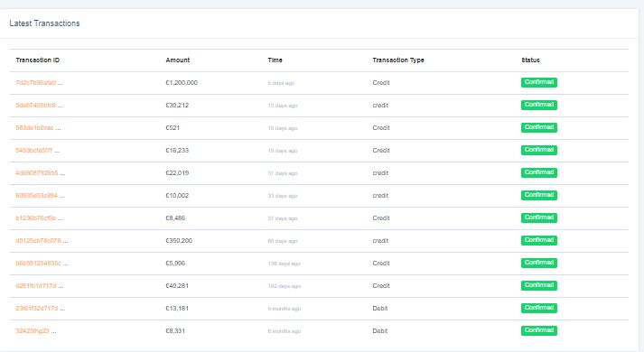The width and height of the screenshot is (644, 352).
Task: Click Confirmed badge in €350,200 row
Action: 539,240
